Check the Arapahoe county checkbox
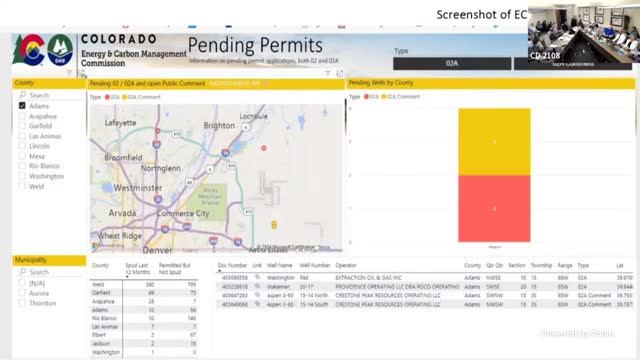This screenshot has width=640, height=360. tap(22, 116)
